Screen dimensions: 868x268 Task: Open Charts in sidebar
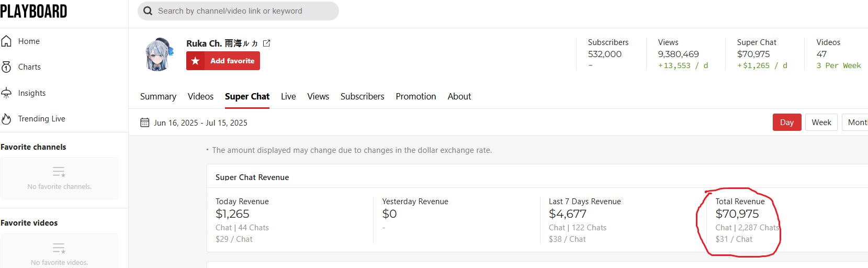tap(29, 67)
